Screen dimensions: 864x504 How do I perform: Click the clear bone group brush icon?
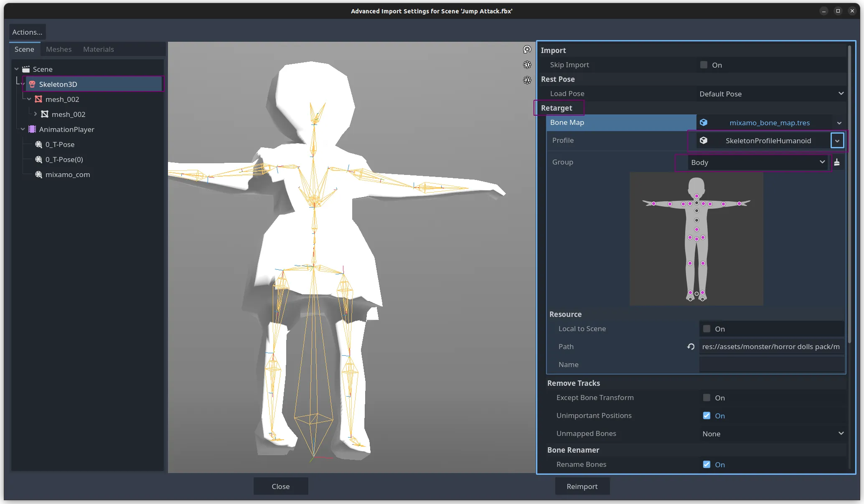point(837,162)
